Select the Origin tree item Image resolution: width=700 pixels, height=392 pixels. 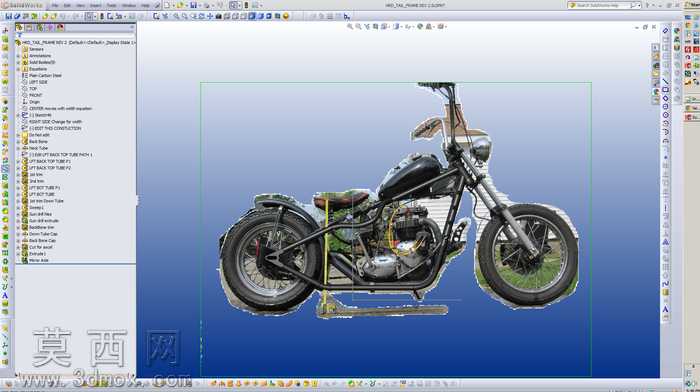[34, 102]
